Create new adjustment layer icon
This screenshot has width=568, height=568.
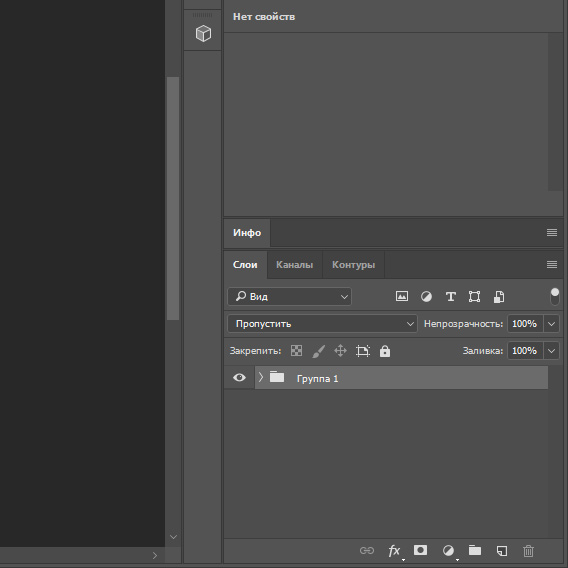tap(448, 551)
